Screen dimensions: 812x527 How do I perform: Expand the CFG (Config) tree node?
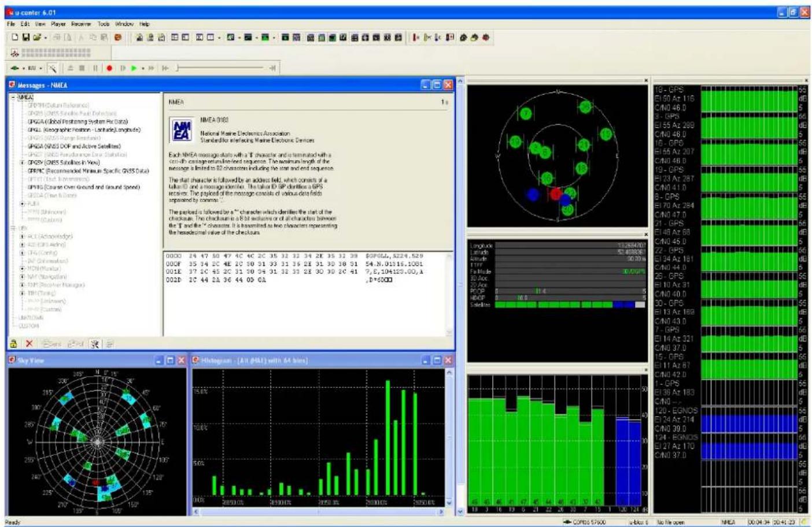coord(23,253)
